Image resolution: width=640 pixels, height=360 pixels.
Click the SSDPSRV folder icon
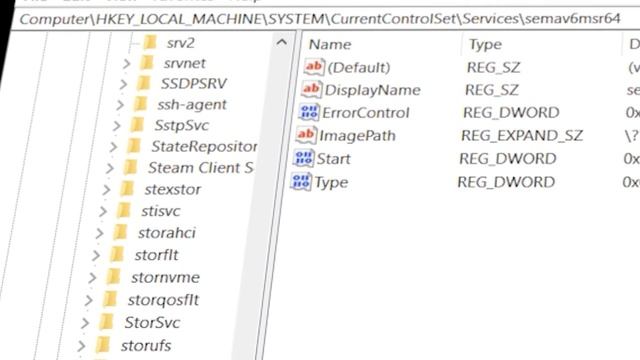[x=144, y=83]
